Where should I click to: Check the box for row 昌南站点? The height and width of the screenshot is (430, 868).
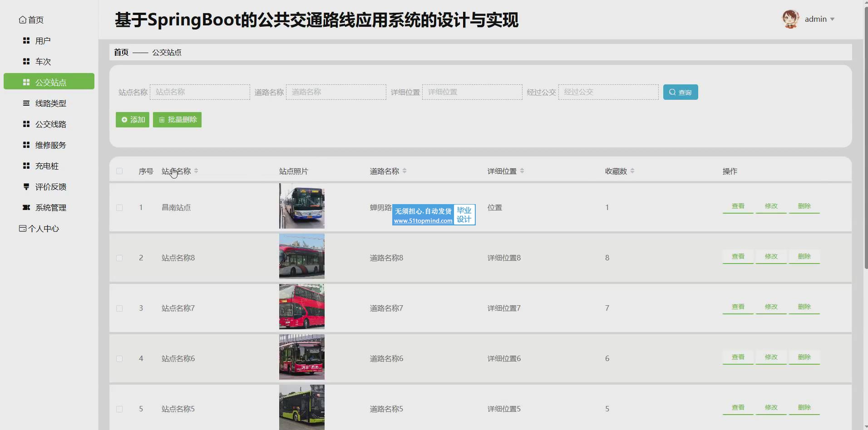(119, 208)
